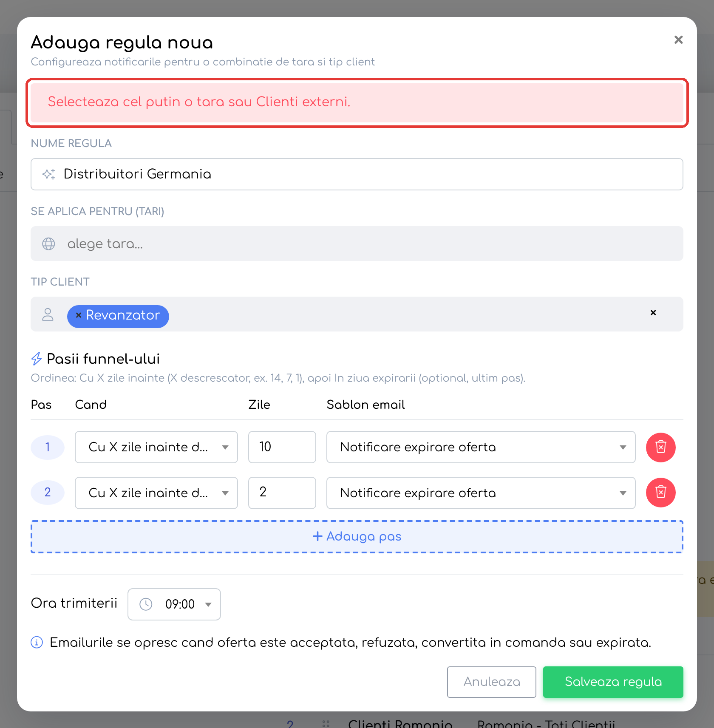Expand Sablon email dropdown for step 1

(x=481, y=447)
